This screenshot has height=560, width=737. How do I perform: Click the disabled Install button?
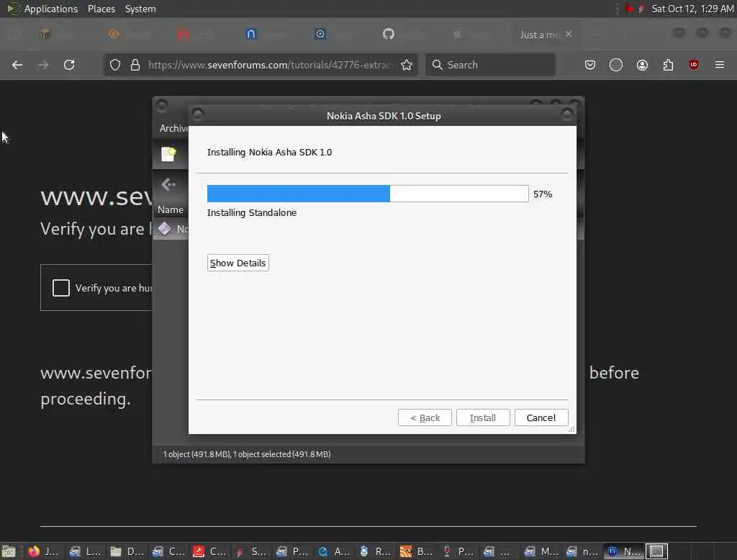[x=483, y=417]
